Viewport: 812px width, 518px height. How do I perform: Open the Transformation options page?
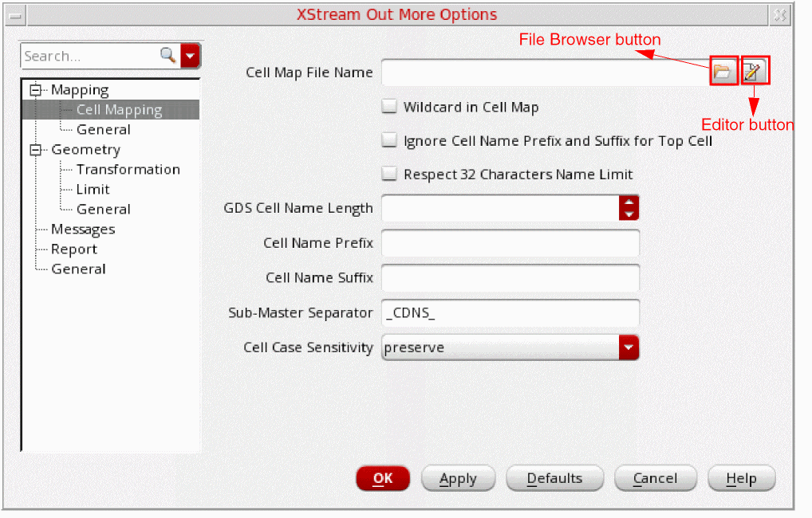128,169
